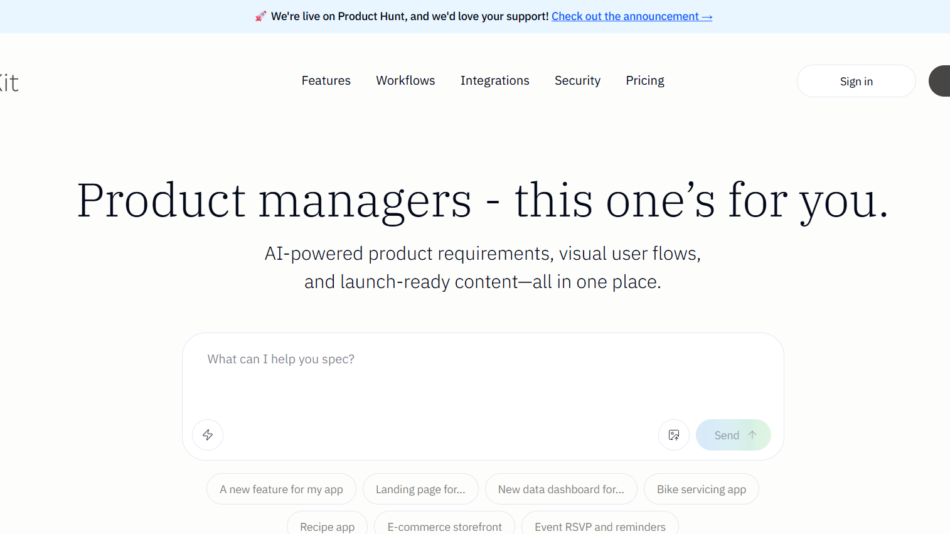The width and height of the screenshot is (950, 534).
Task: Click the lightning bolt icon in prompt box
Action: tap(208, 435)
